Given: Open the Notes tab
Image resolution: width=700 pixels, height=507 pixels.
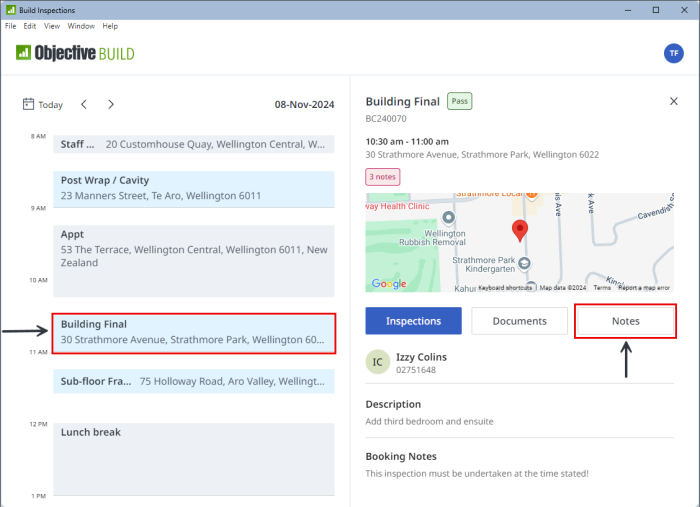Looking at the screenshot, I should tap(625, 321).
